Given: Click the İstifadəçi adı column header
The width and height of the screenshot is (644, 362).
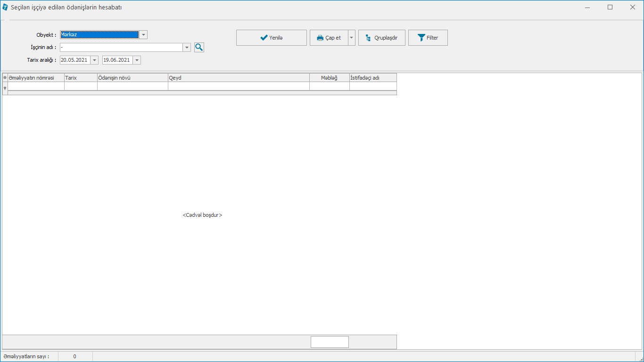Looking at the screenshot, I should pyautogui.click(x=372, y=78).
